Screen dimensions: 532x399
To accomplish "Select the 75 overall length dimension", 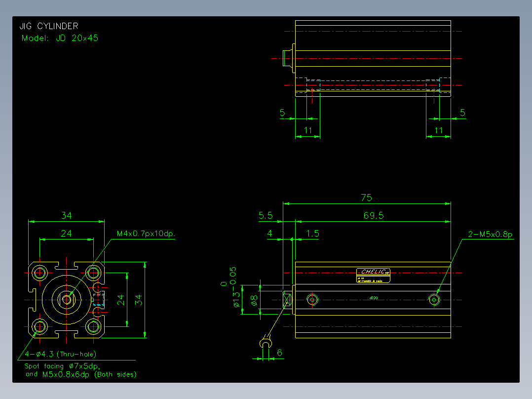I will (366, 198).
